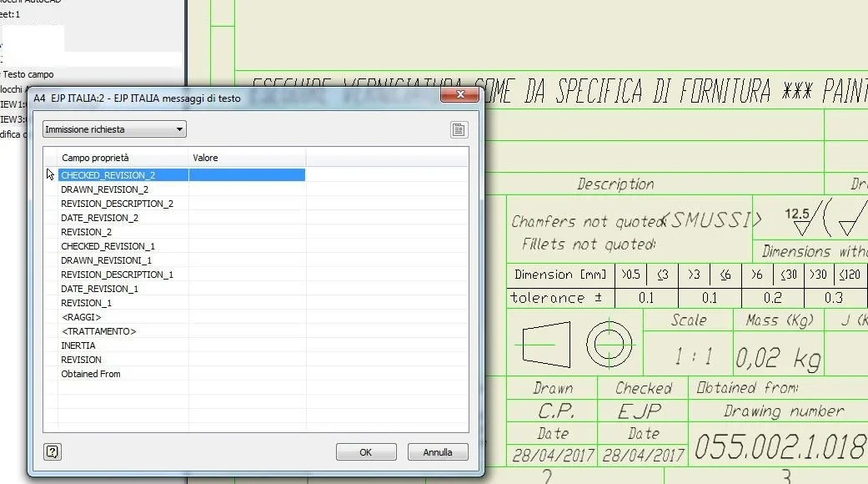This screenshot has height=484, width=868.
Task: Click the value cell for CHECKED_REVISION_2
Action: [x=247, y=175]
